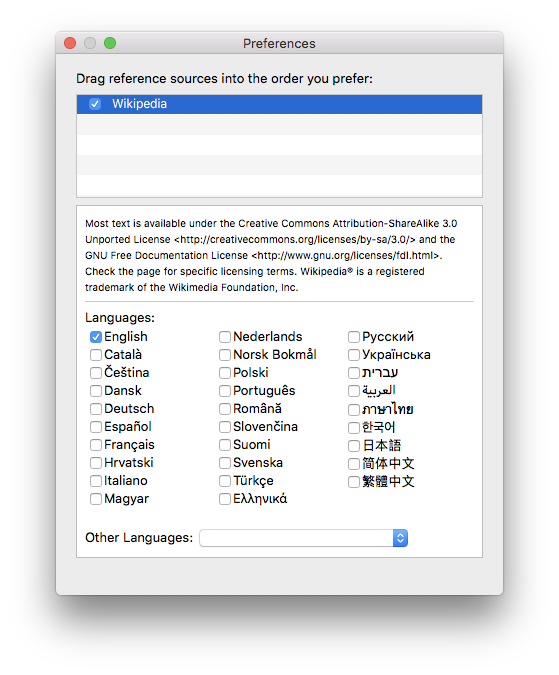
Task: Select the Wikipedia row in sources list
Action: point(279,104)
